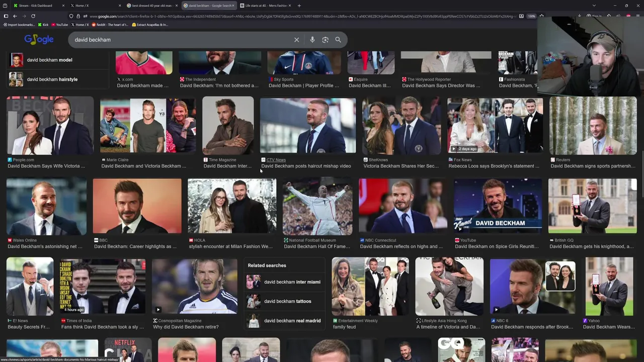This screenshot has width=644, height=362.
Task: Open the YouTube bookmark
Action: (x=59, y=25)
